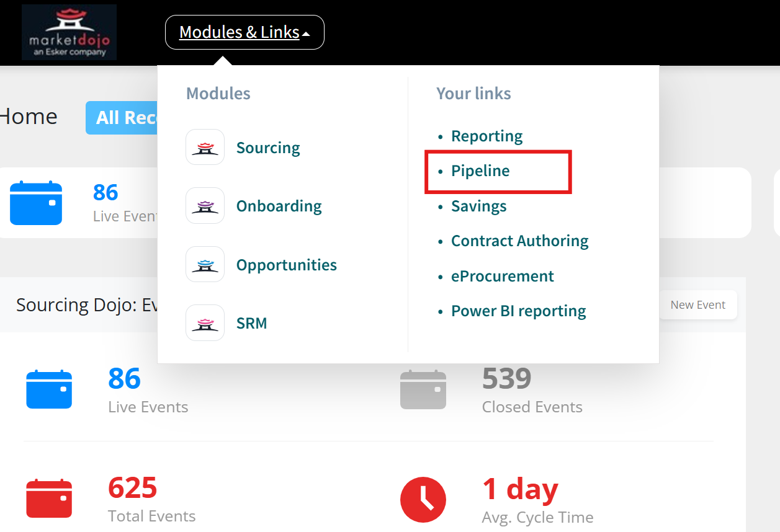This screenshot has height=532, width=780.
Task: Open the SRM module icon
Action: point(205,323)
